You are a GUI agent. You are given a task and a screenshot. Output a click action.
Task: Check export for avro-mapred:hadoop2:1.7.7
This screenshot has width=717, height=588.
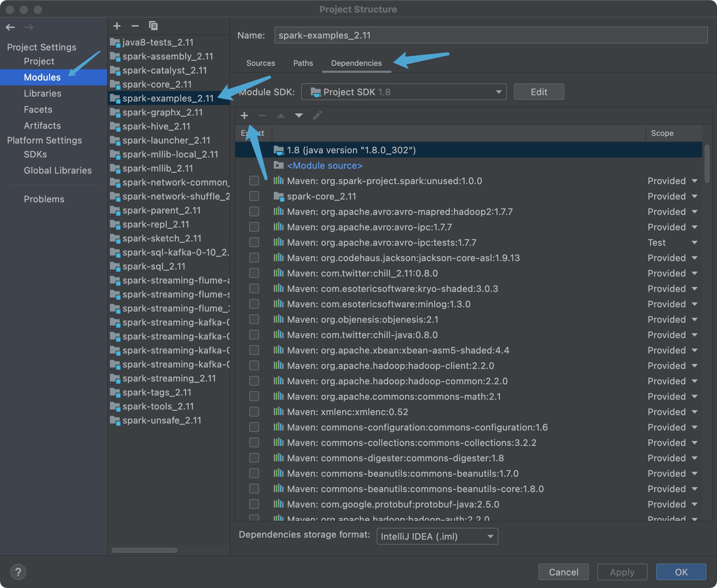pos(254,212)
